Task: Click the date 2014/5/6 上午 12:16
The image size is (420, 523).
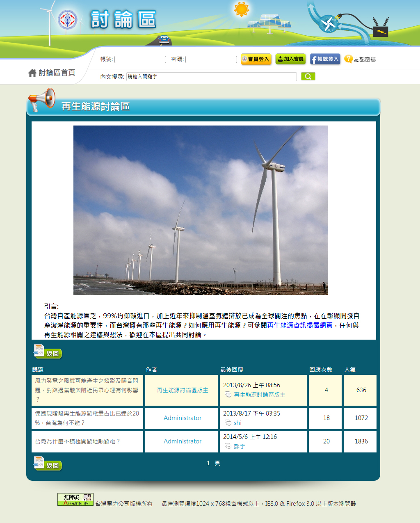Action: point(250,437)
